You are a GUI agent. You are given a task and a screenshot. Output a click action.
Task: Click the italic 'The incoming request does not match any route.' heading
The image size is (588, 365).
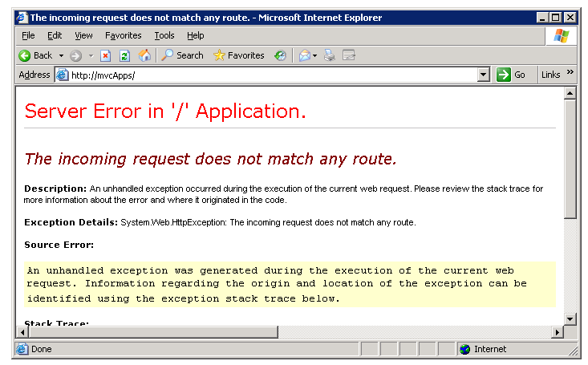pyautogui.click(x=210, y=159)
